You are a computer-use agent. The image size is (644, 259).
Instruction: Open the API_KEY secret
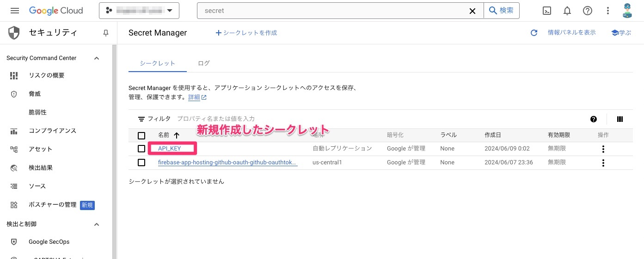(x=170, y=149)
